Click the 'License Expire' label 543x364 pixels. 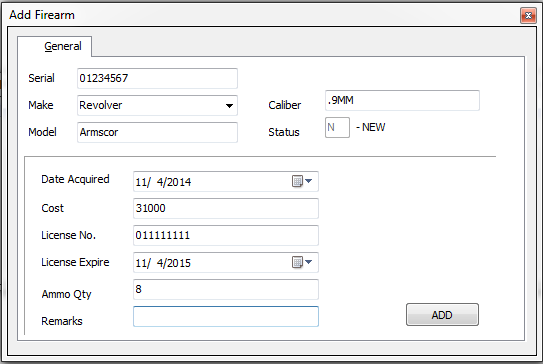coord(75,262)
